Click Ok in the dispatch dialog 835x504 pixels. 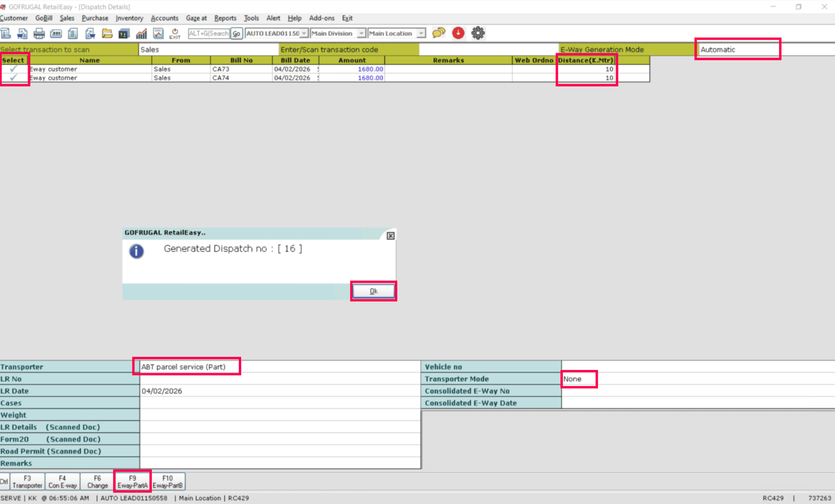(x=373, y=291)
